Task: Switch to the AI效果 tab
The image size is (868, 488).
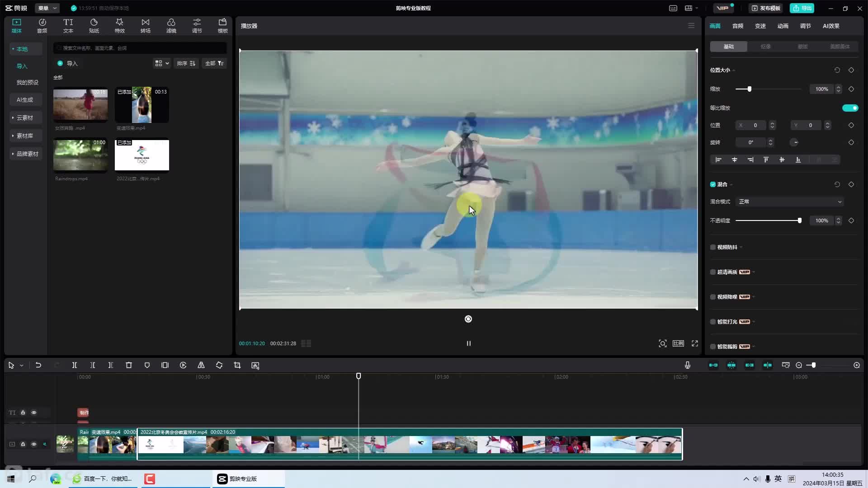Action: (831, 26)
